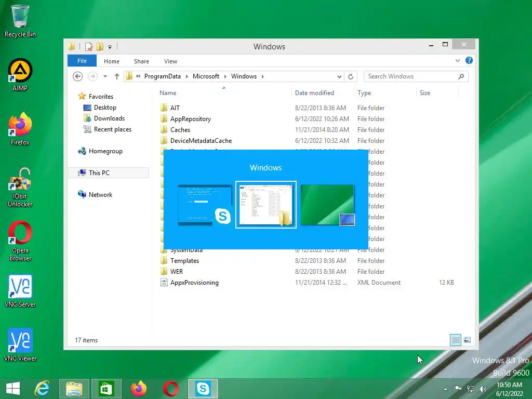Start VNC Server from desktop
The height and width of the screenshot is (399, 532).
20,291
